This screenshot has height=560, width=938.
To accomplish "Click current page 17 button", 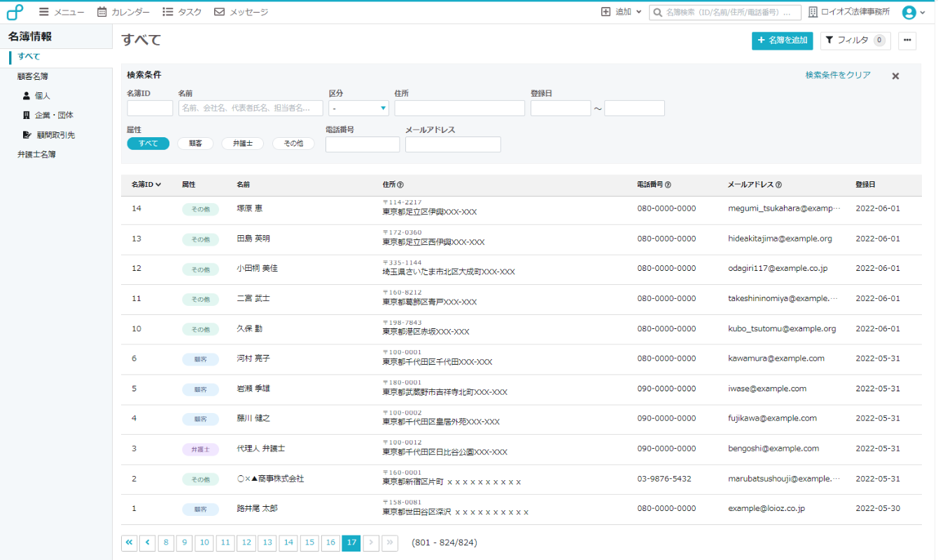I will click(351, 542).
